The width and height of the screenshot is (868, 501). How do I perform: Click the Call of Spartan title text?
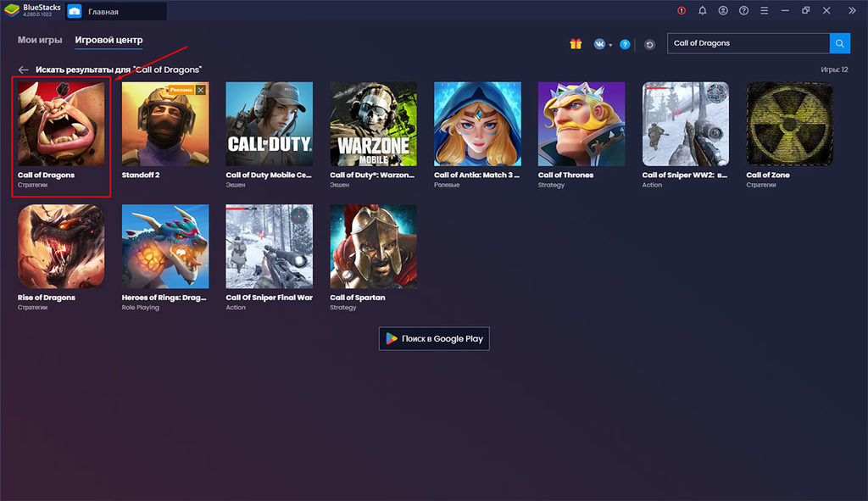pos(358,298)
